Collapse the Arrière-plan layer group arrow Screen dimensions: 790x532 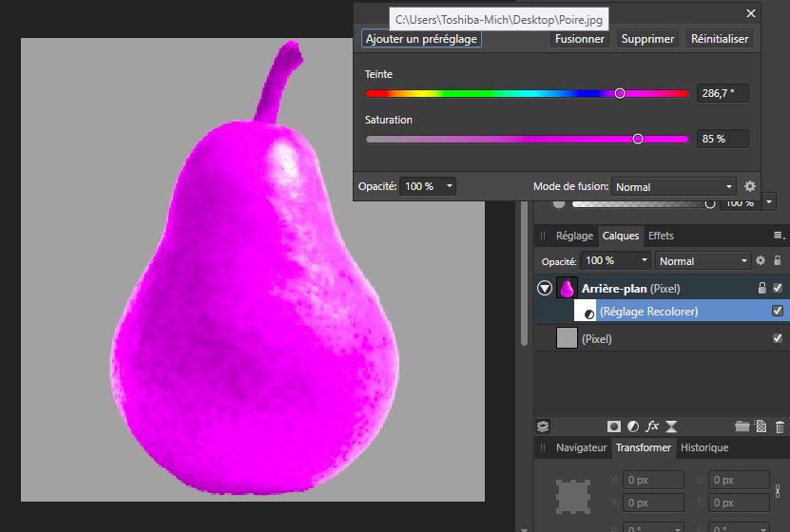pos(545,288)
